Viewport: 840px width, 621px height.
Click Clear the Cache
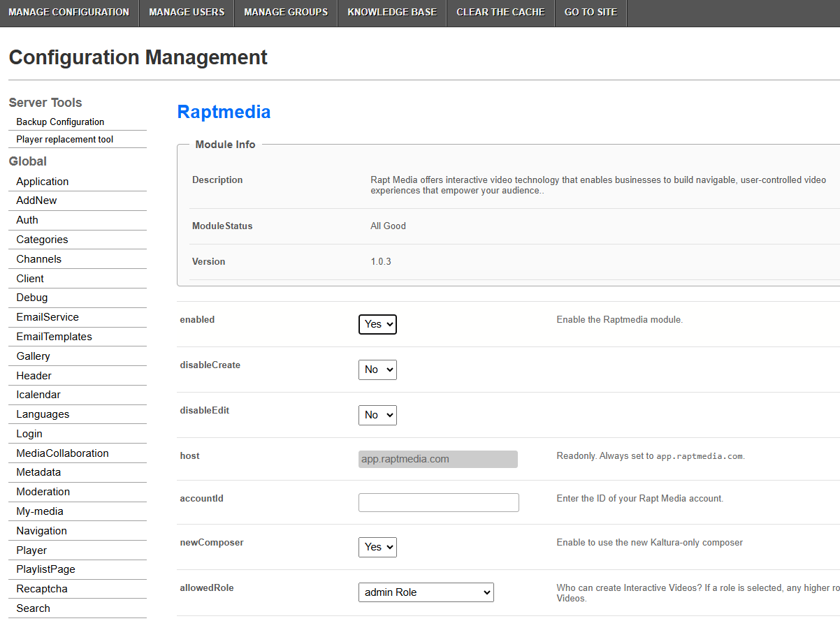pyautogui.click(x=500, y=13)
